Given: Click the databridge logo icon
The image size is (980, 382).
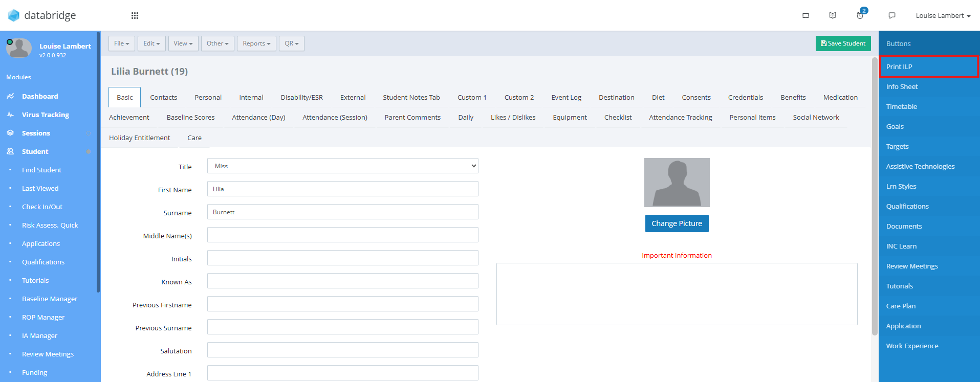Looking at the screenshot, I should click(14, 15).
